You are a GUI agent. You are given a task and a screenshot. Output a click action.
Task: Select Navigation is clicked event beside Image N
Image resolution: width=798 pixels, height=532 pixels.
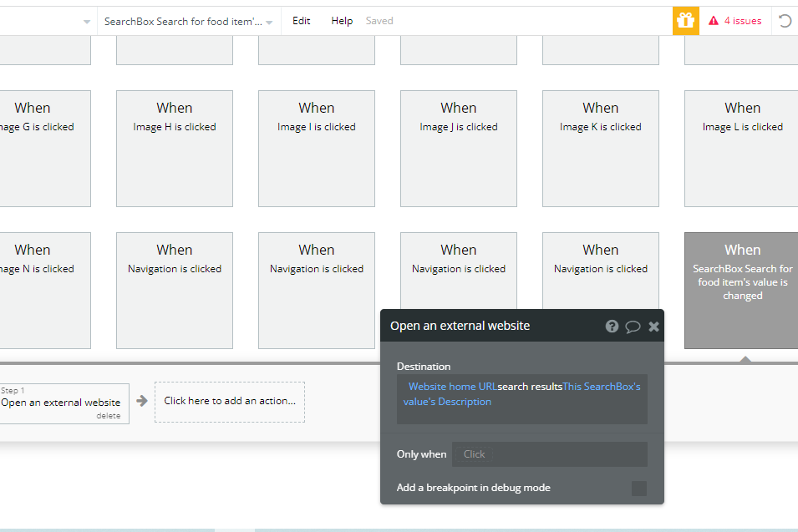point(175,291)
